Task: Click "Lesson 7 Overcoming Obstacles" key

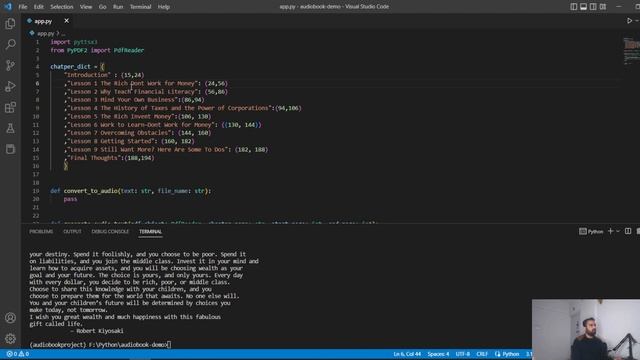Action: click(119, 133)
